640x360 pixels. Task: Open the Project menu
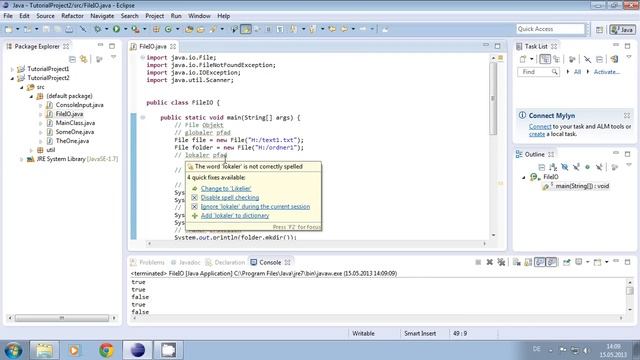(x=155, y=16)
